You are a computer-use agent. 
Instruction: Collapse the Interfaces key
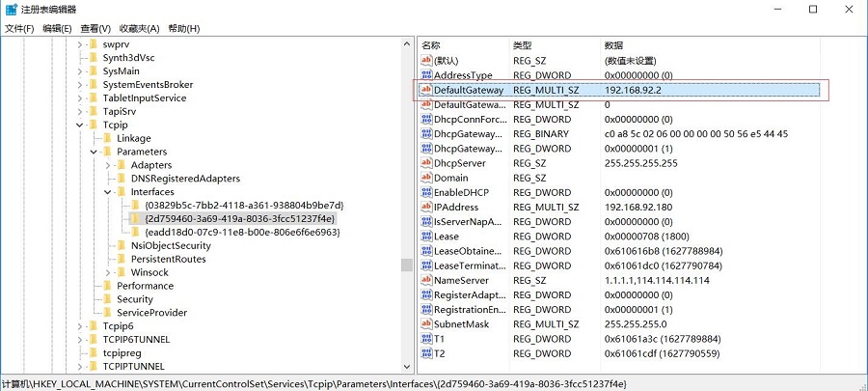pos(108,192)
